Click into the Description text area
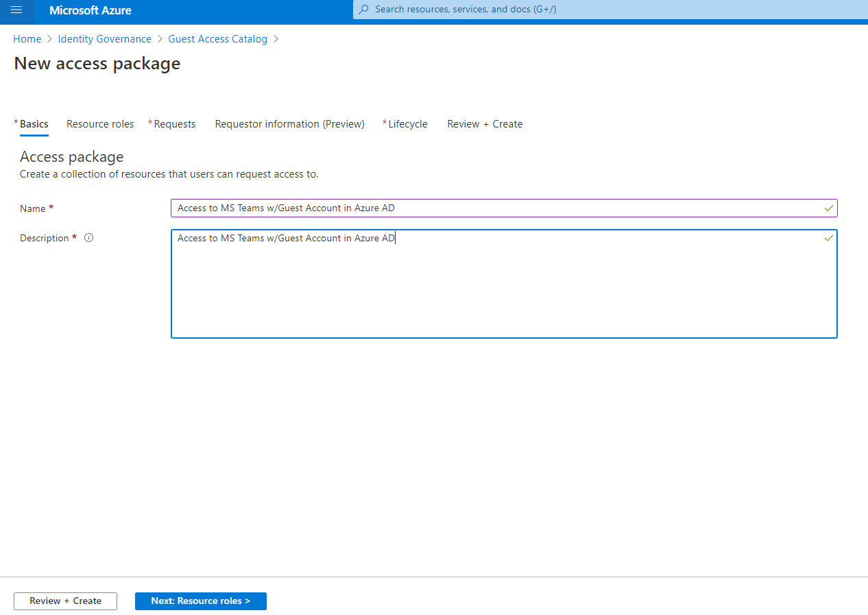 (504, 284)
